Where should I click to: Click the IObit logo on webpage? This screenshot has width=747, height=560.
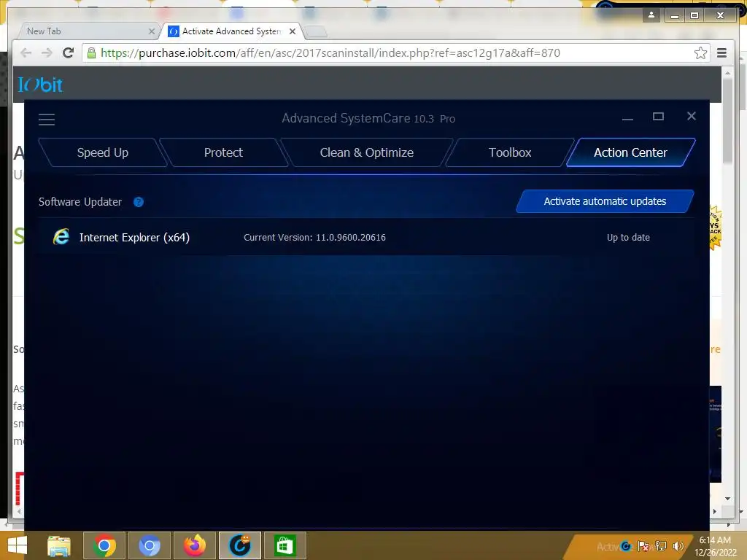[x=41, y=85]
